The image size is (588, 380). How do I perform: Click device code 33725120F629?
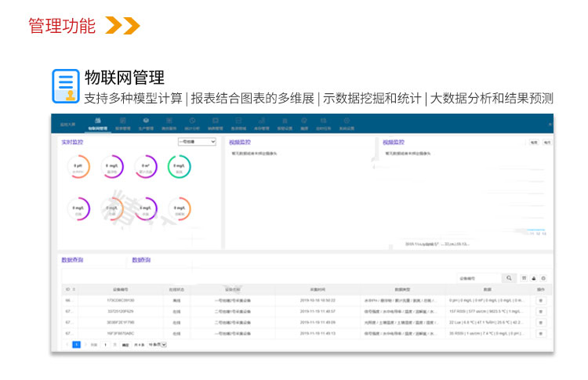point(121,311)
